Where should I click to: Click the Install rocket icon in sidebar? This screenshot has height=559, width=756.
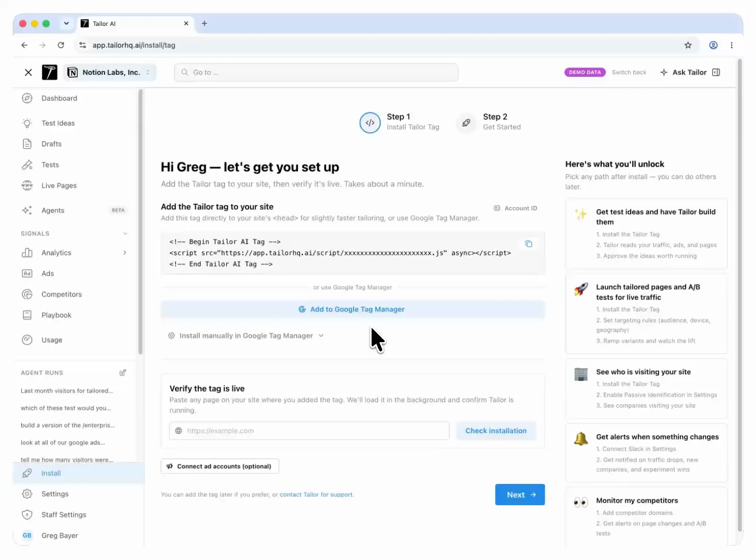(x=27, y=473)
